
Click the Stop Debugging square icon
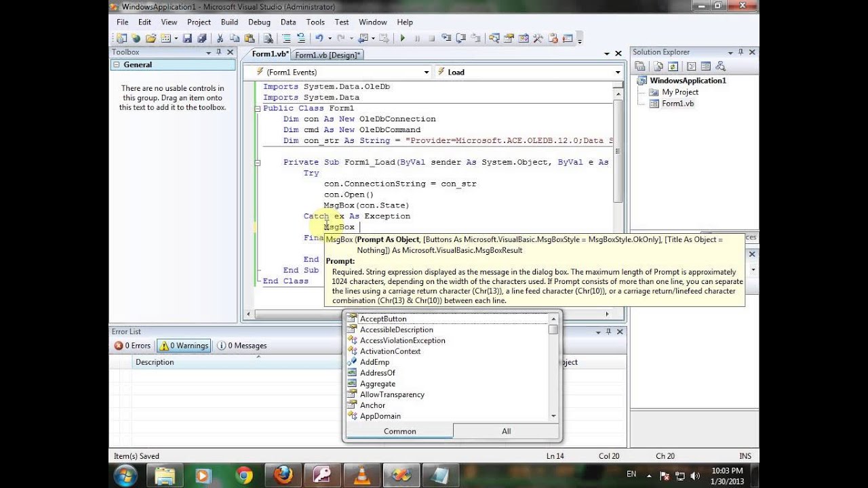[432, 39]
